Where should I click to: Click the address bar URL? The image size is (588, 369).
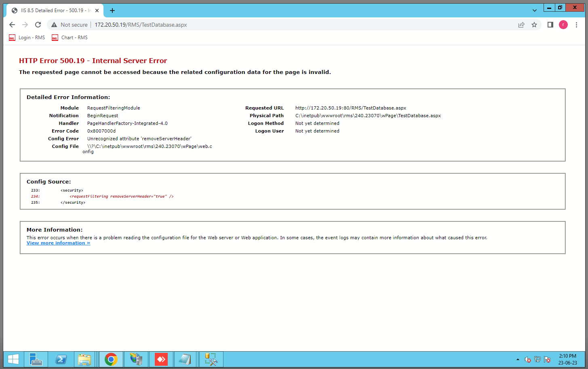141,25
